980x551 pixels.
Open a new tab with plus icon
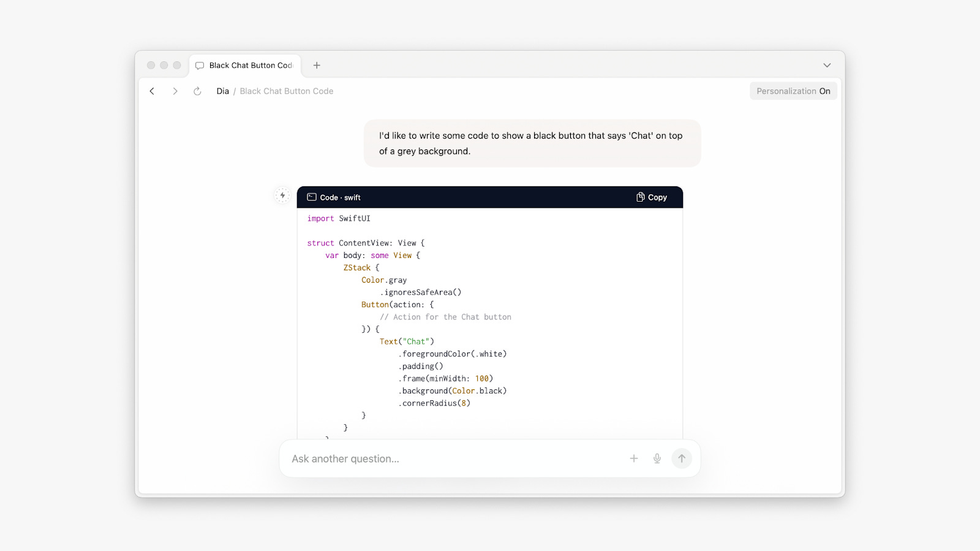317,66
